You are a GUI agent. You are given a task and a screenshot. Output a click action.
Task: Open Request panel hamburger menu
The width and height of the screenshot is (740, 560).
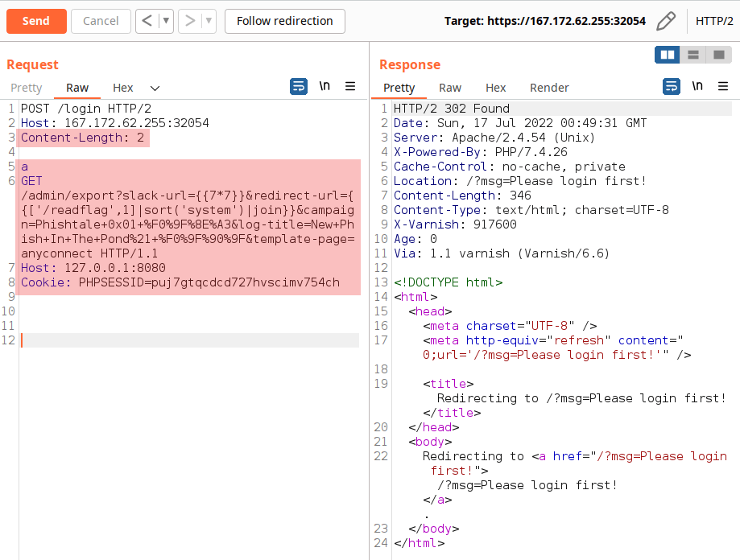(350, 86)
